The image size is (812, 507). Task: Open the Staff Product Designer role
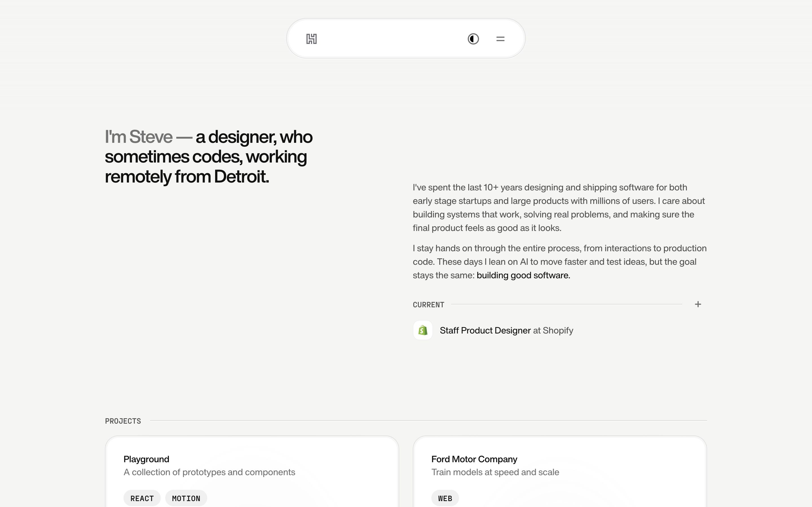[x=485, y=330]
